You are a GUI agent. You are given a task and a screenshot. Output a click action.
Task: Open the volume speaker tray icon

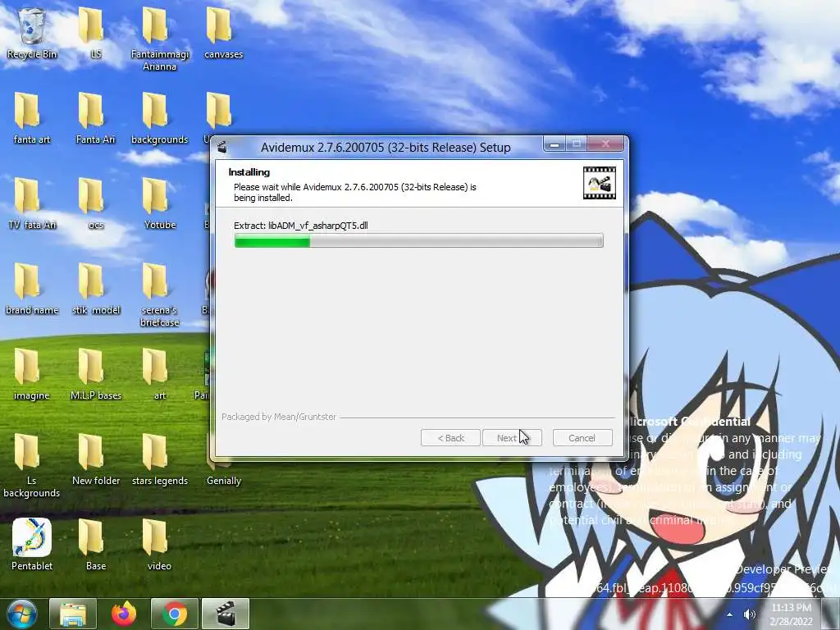pyautogui.click(x=750, y=614)
